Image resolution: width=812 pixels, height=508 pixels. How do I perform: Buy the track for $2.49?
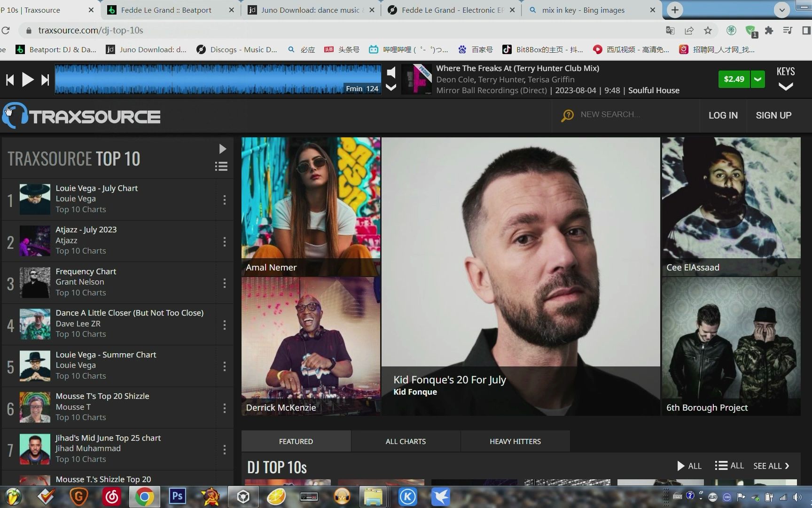click(x=734, y=79)
